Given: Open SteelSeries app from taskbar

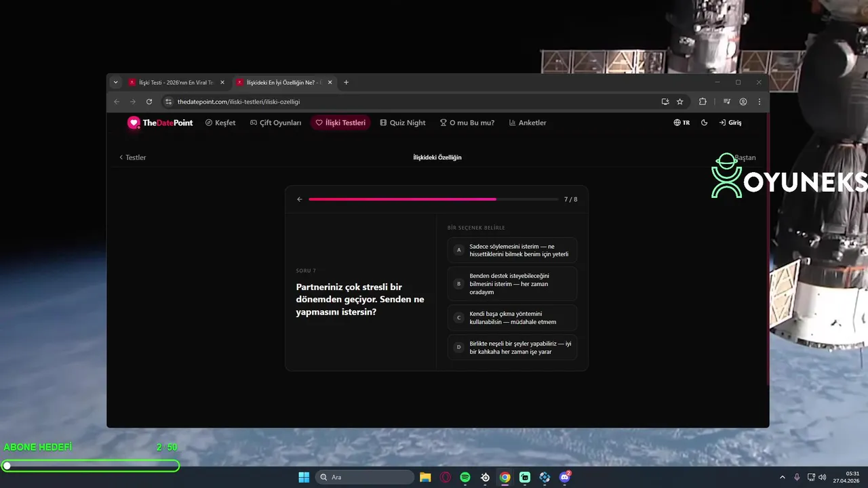Looking at the screenshot, I should tap(485, 477).
